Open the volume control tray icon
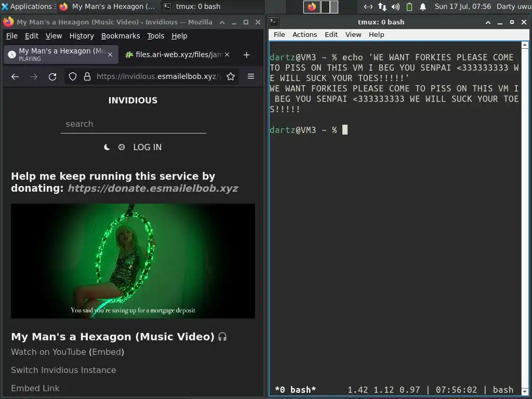This screenshot has height=399, width=532. click(x=395, y=6)
